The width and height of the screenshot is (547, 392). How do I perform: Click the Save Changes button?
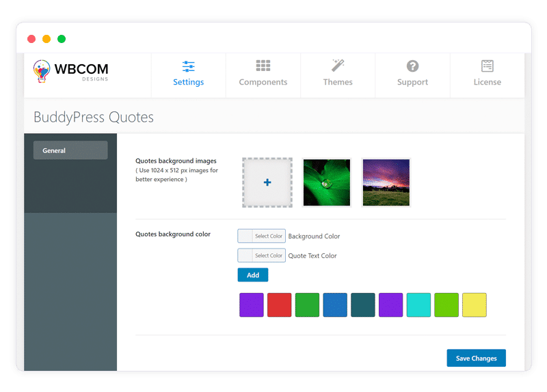pos(476,359)
